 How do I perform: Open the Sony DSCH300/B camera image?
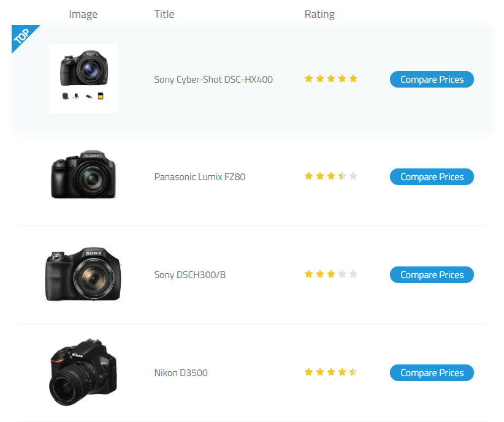coord(83,274)
